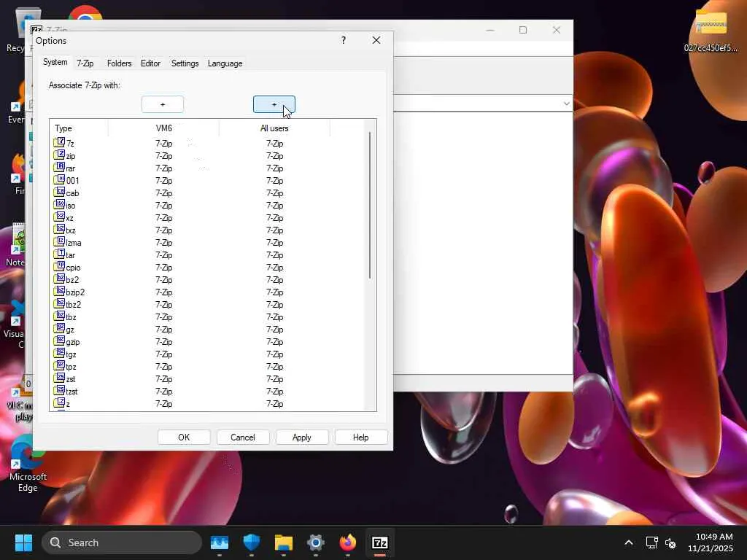Open the Language tab
The height and width of the screenshot is (560, 747).
click(x=225, y=63)
